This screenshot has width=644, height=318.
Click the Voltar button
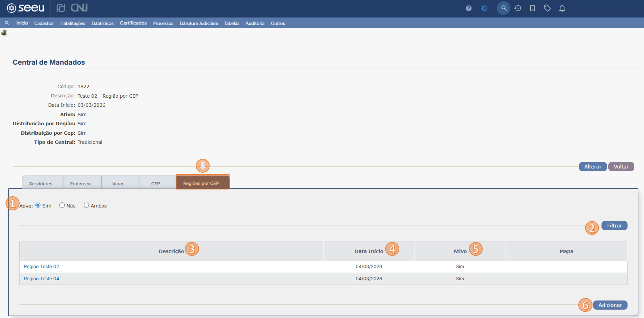coord(621,167)
